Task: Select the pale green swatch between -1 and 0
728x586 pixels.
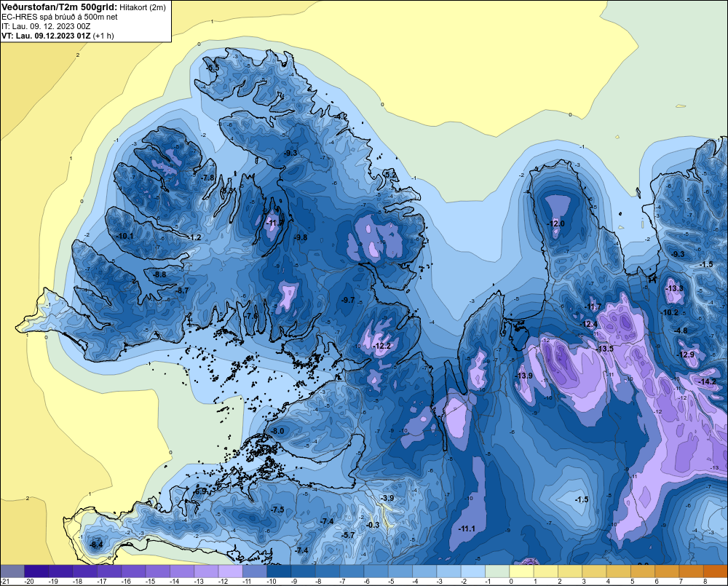Action: coord(497,571)
